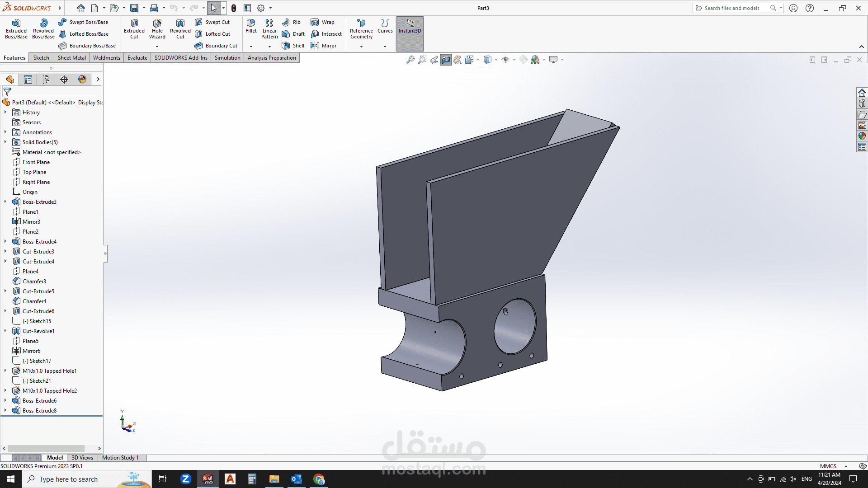Click the Print button
The image size is (868, 488).
(154, 8)
